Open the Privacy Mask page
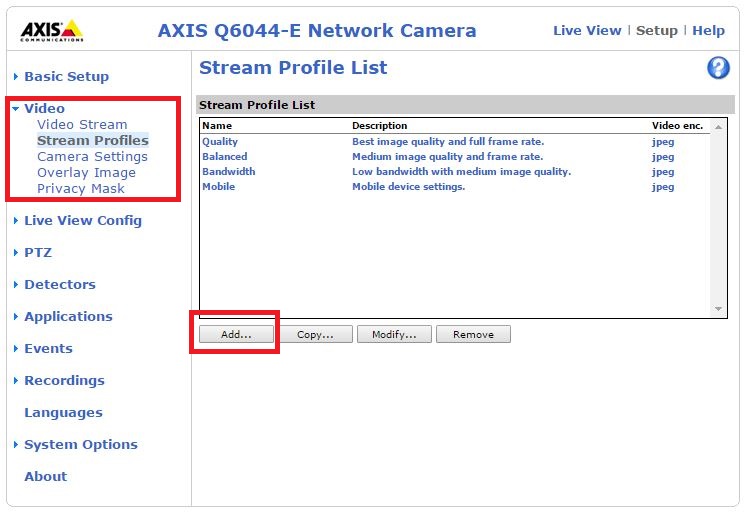The height and width of the screenshot is (512, 746). click(81, 188)
